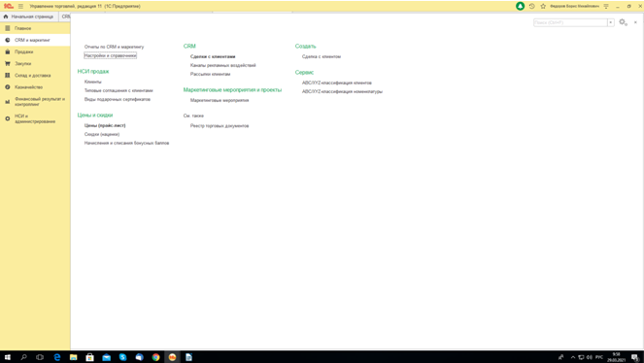644x363 pixels.
Task: Click the НСИ продаж group heading
Action: [x=93, y=72]
